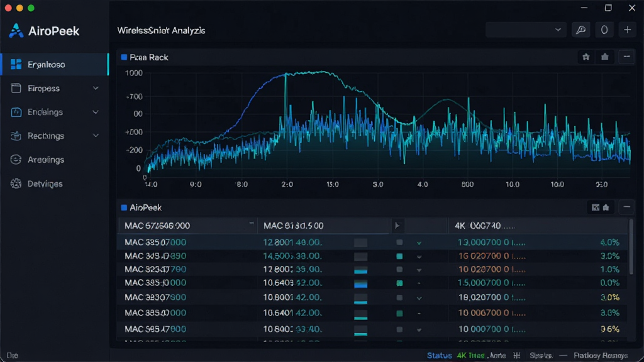Viewport: 644px width, 362px height.
Task: Toggle checkbox in the MAC 385.47800 row
Action: [x=399, y=329]
